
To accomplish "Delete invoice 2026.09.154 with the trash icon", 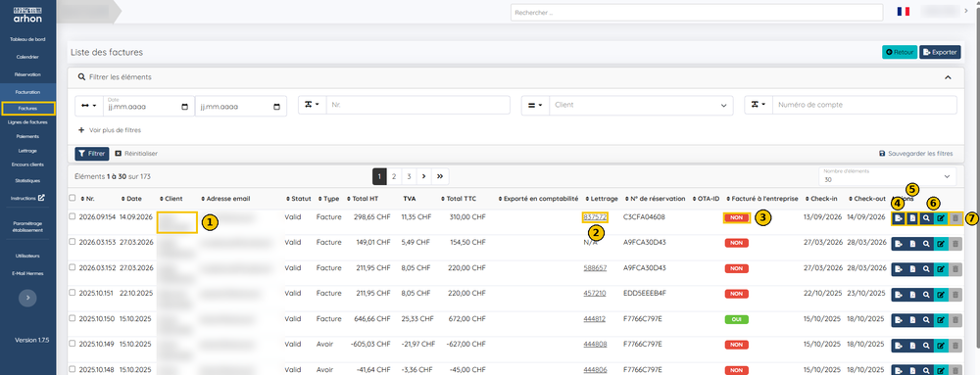I will tap(955, 218).
